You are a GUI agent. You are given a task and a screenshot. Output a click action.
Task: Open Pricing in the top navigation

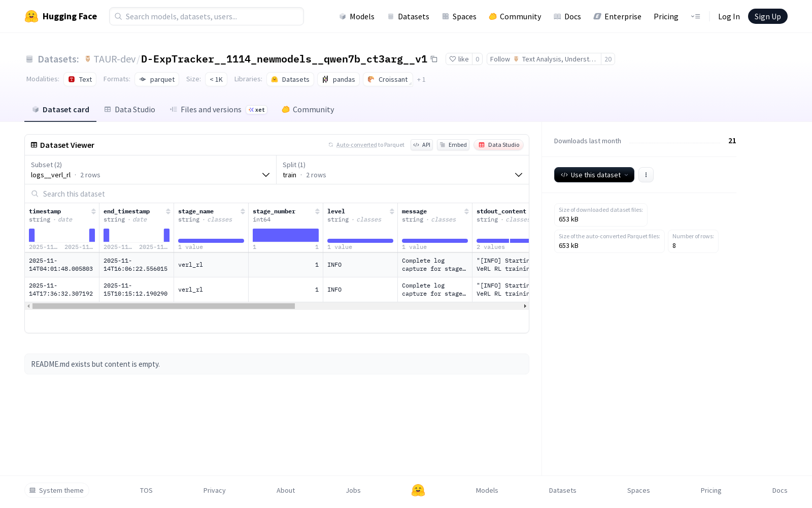[x=666, y=16]
